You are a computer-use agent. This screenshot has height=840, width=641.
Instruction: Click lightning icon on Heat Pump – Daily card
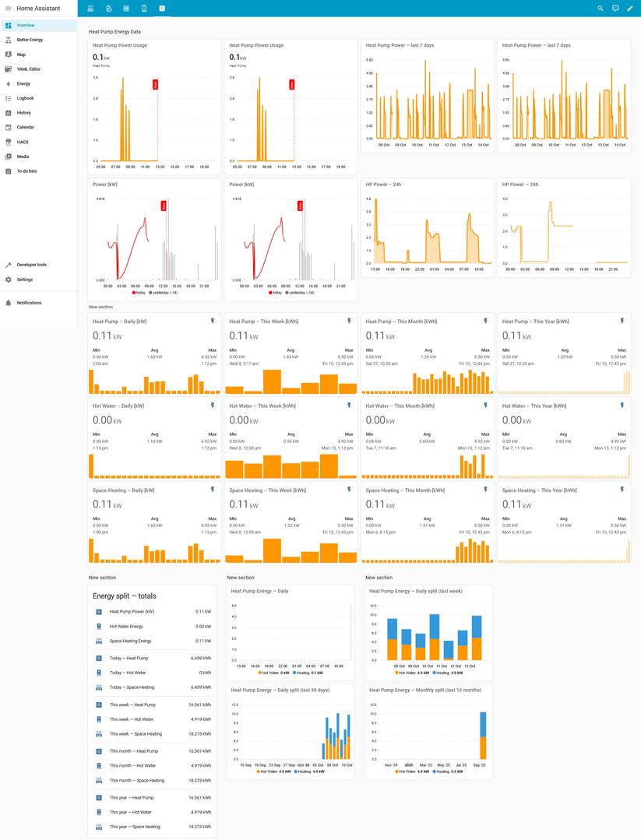point(213,321)
